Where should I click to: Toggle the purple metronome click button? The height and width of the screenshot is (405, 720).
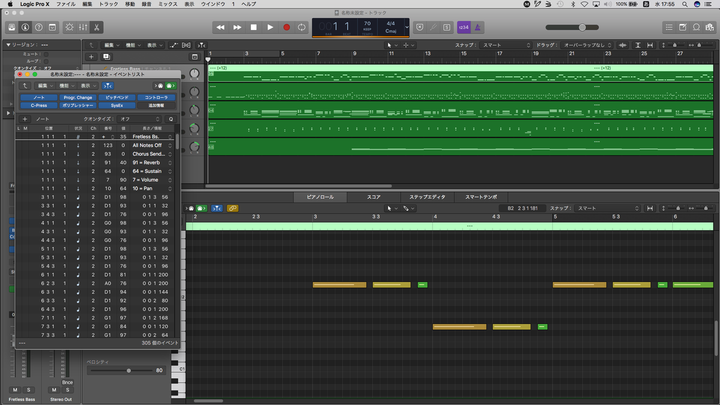pyautogui.click(x=478, y=28)
